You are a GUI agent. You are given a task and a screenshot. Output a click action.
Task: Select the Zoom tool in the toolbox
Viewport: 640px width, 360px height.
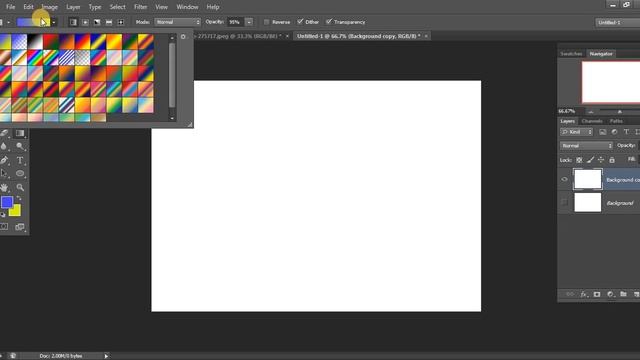pos(20,187)
